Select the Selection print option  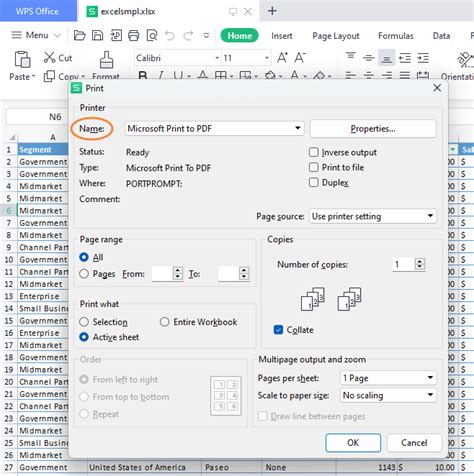(84, 322)
